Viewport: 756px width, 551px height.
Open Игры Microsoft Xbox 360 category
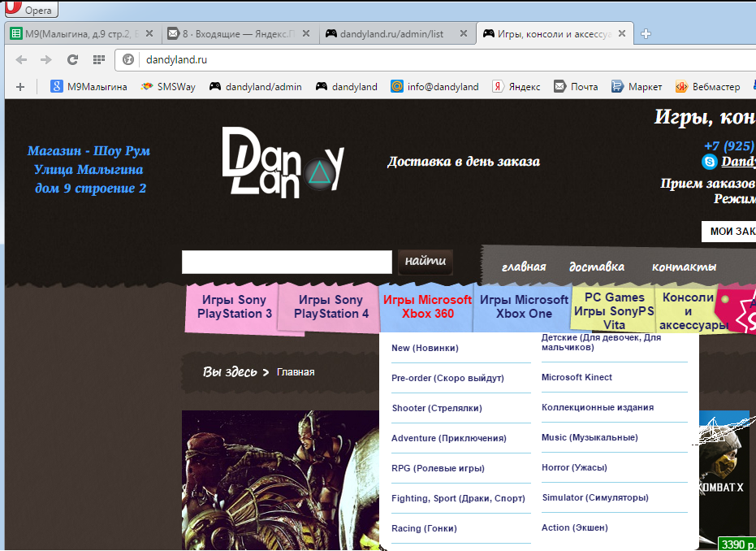coord(427,307)
